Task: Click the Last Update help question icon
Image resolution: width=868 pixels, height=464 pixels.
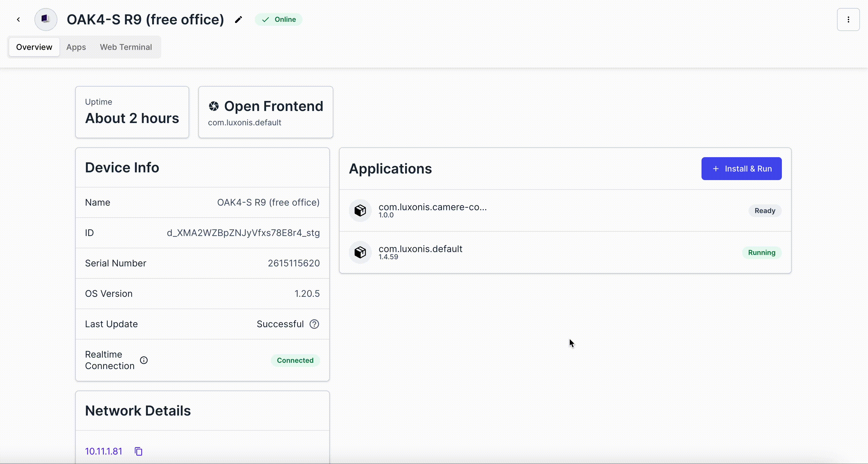Action: (314, 324)
